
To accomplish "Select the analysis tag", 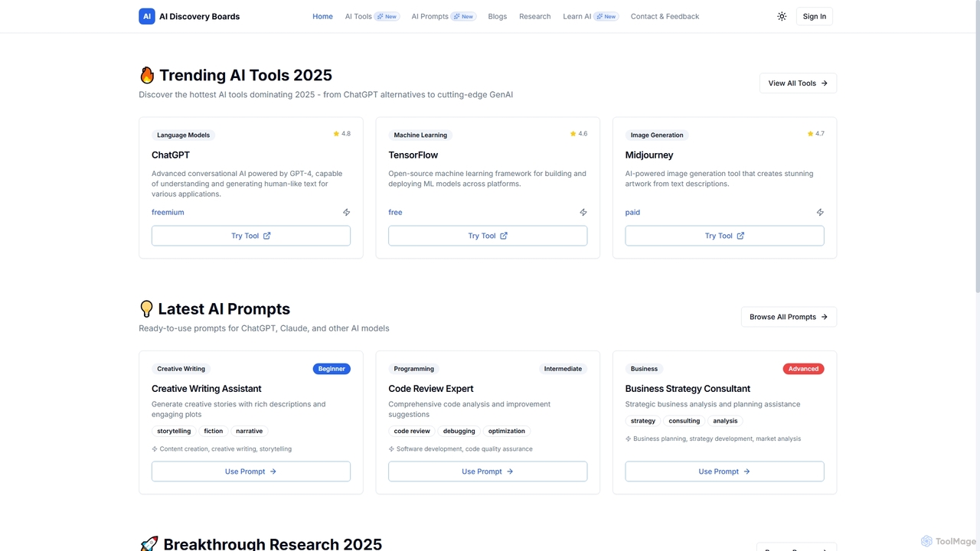I will point(725,421).
